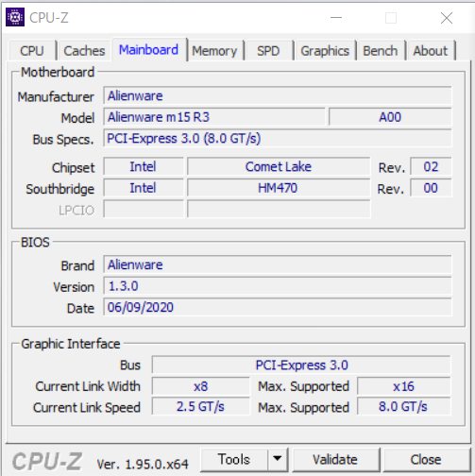475x476 pixels.
Task: Click the Southbridge HM470 field
Action: [x=279, y=188]
